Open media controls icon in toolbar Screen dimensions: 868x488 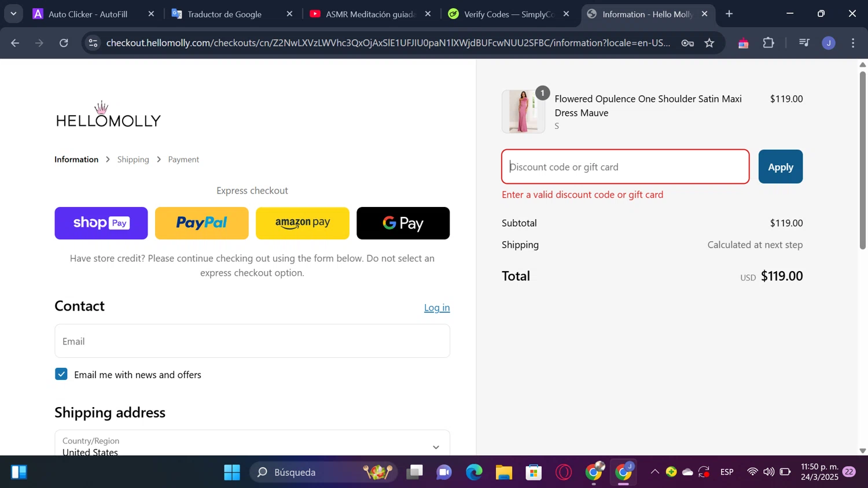click(x=804, y=43)
